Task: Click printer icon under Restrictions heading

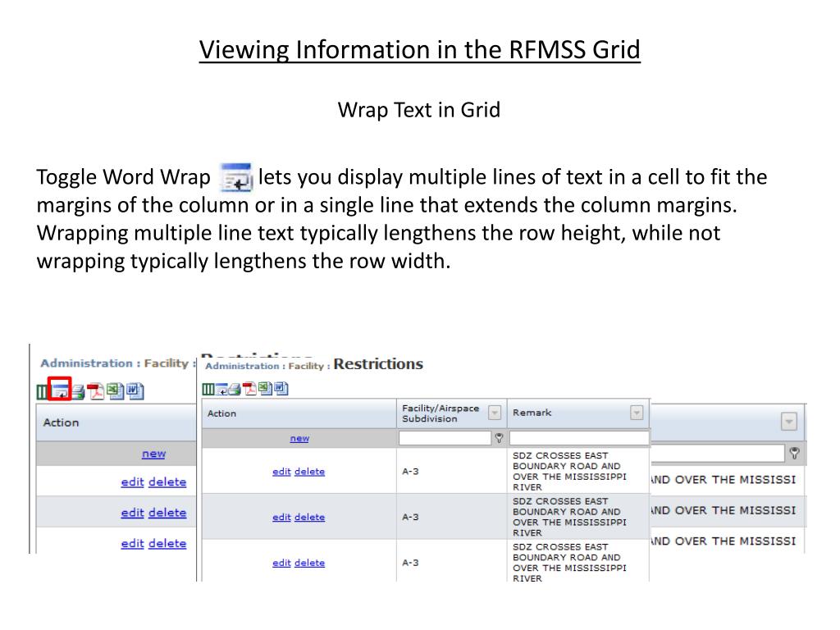Action: 234,389
